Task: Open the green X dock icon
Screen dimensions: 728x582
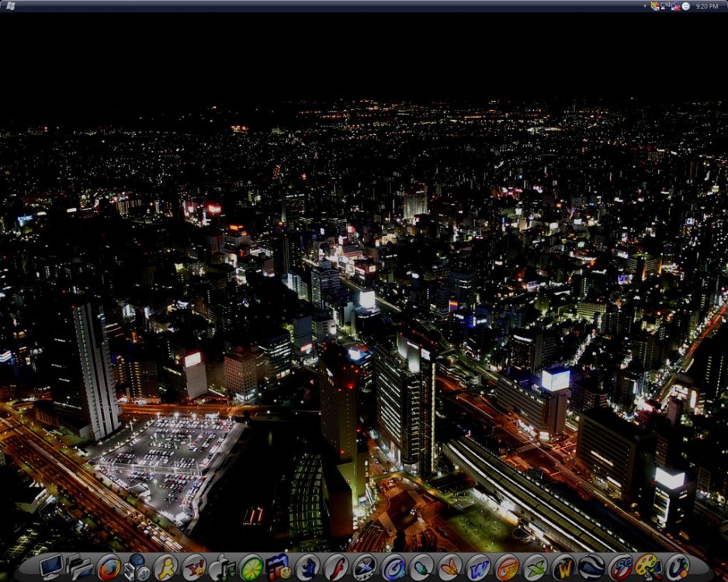Action: [x=535, y=566]
